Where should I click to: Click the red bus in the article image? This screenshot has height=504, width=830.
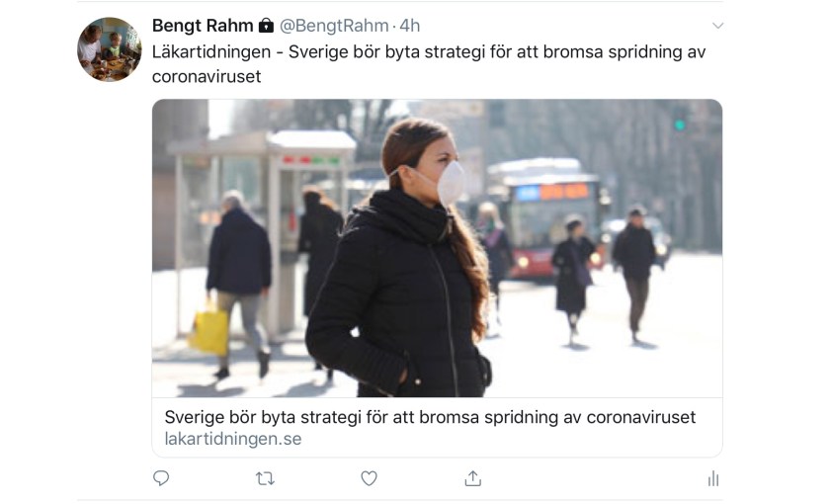click(545, 219)
